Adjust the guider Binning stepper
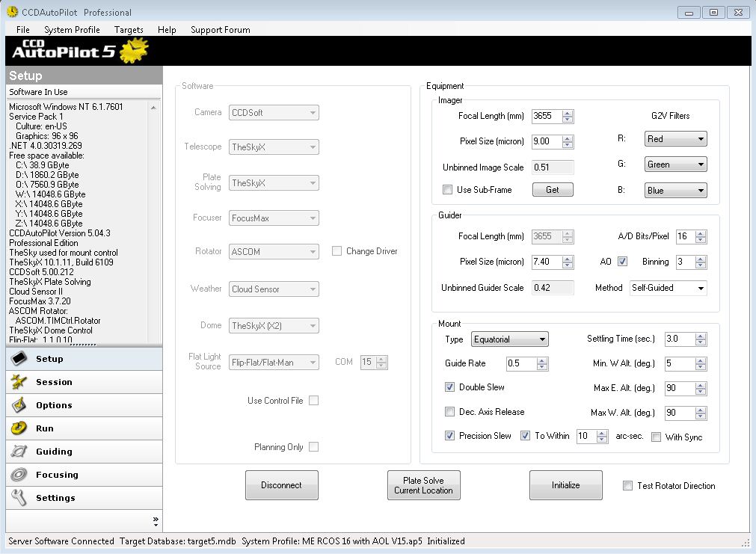Image resolution: width=756 pixels, height=554 pixels. 701,262
